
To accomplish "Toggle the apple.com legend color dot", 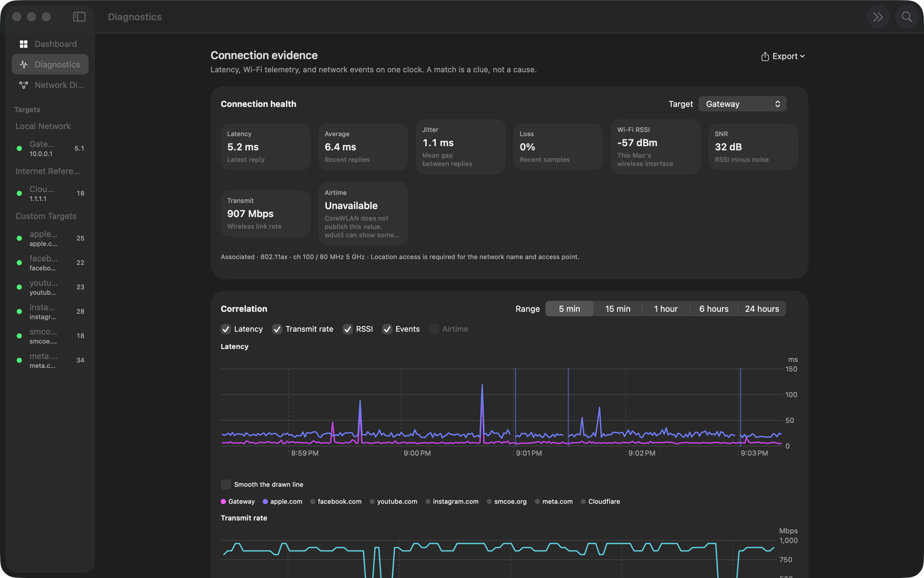I will coord(265,501).
